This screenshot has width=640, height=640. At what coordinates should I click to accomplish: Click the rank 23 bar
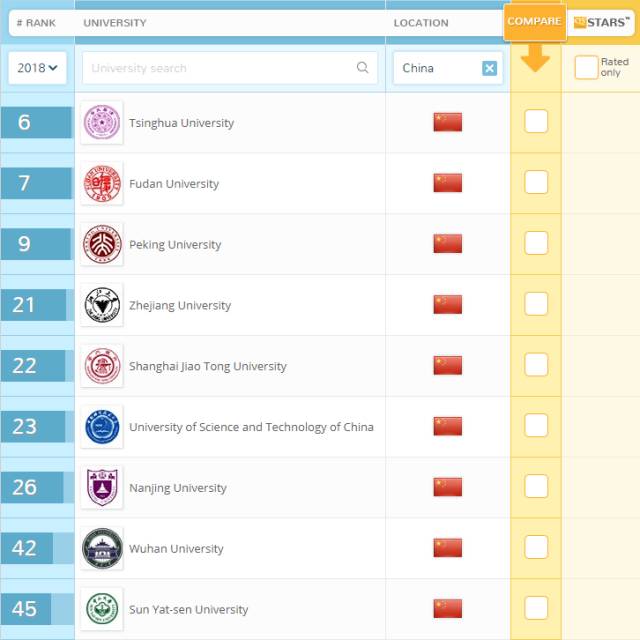click(x=33, y=427)
